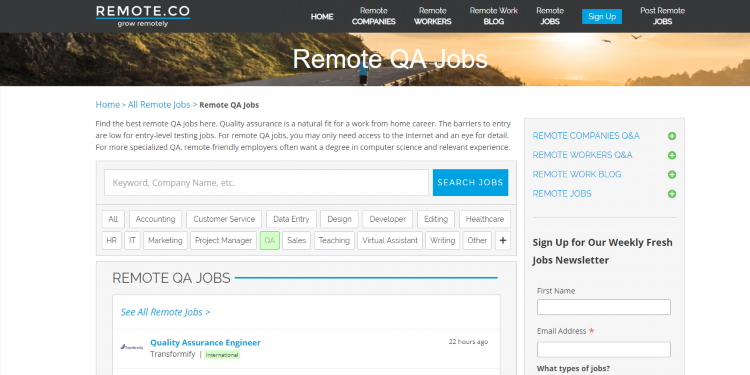Expand the REMOTE WORK BLOG plus icon
The image size is (750, 375).
point(672,175)
